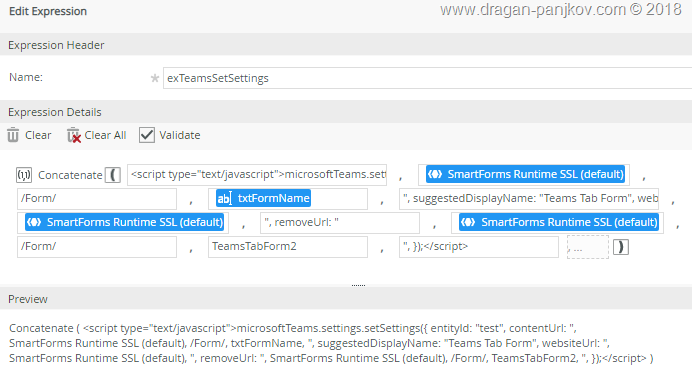
Task: Click the dashed empty placeholder field
Action: coord(588,247)
